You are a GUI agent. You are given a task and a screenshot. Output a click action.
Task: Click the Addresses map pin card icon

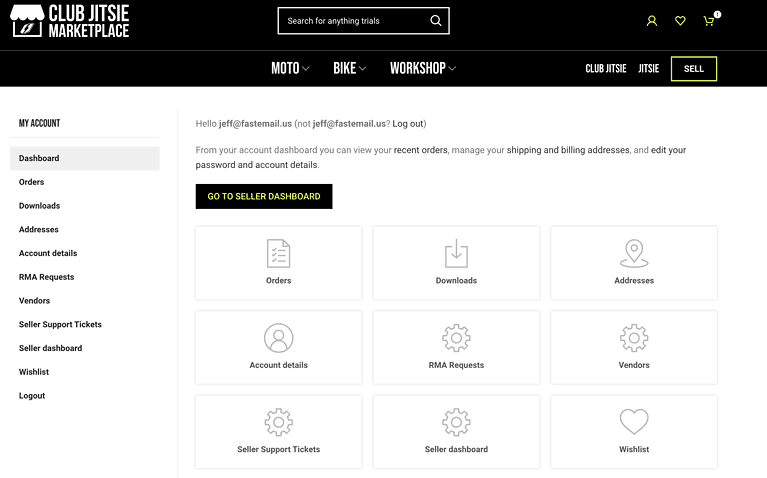[x=634, y=253]
